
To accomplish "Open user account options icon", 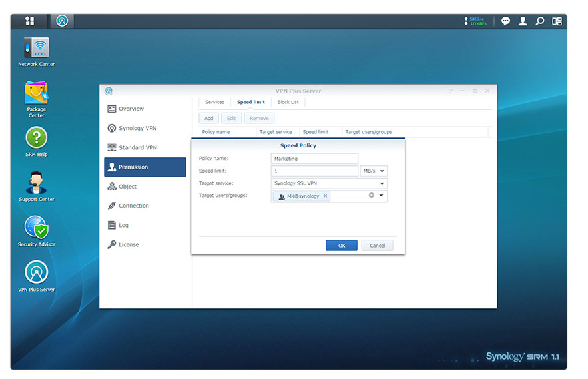I will point(523,21).
